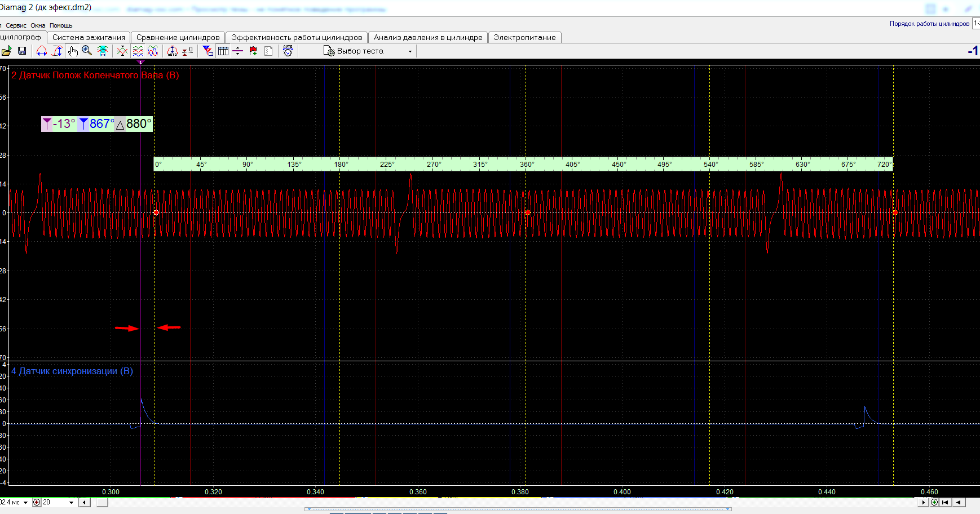This screenshot has height=514, width=980.
Task: Click the zero level marker icon
Action: (188, 51)
